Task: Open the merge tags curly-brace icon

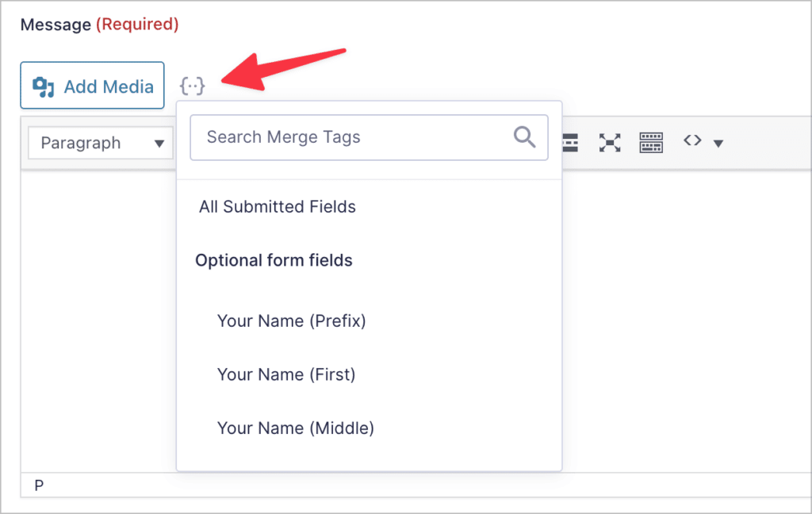Action: [192, 86]
